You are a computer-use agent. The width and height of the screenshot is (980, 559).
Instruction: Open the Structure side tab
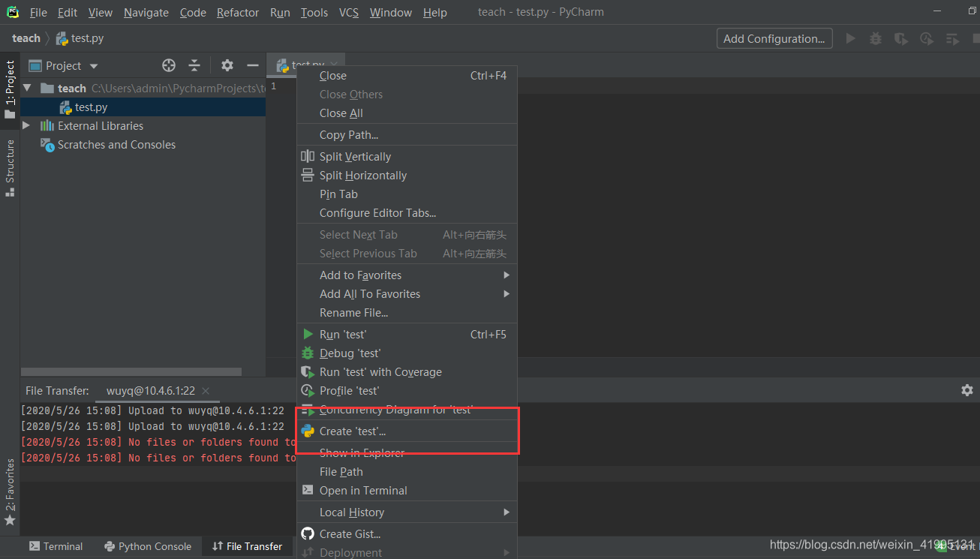(x=10, y=167)
